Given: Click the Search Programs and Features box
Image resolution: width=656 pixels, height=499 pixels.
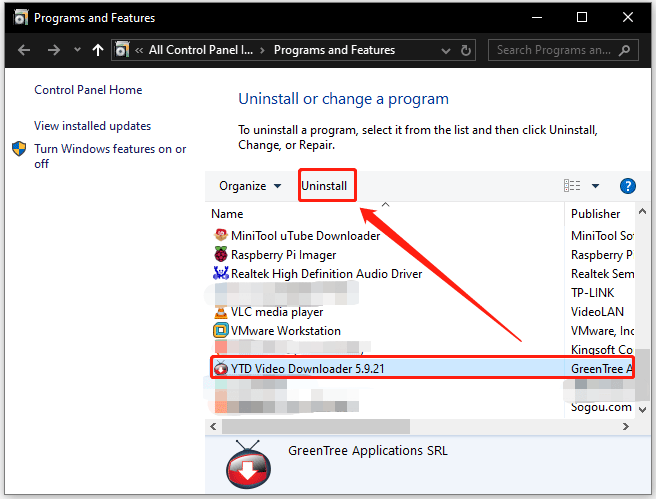Looking at the screenshot, I should point(555,50).
